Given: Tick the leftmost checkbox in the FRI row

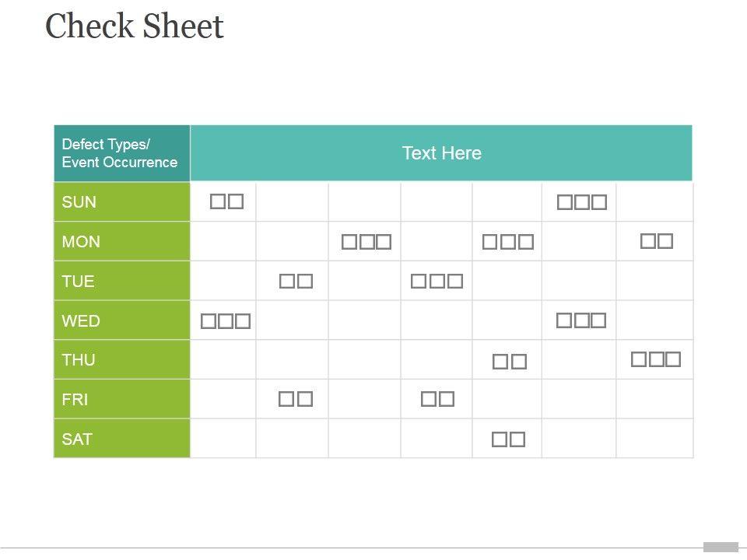Looking at the screenshot, I should tap(287, 400).
